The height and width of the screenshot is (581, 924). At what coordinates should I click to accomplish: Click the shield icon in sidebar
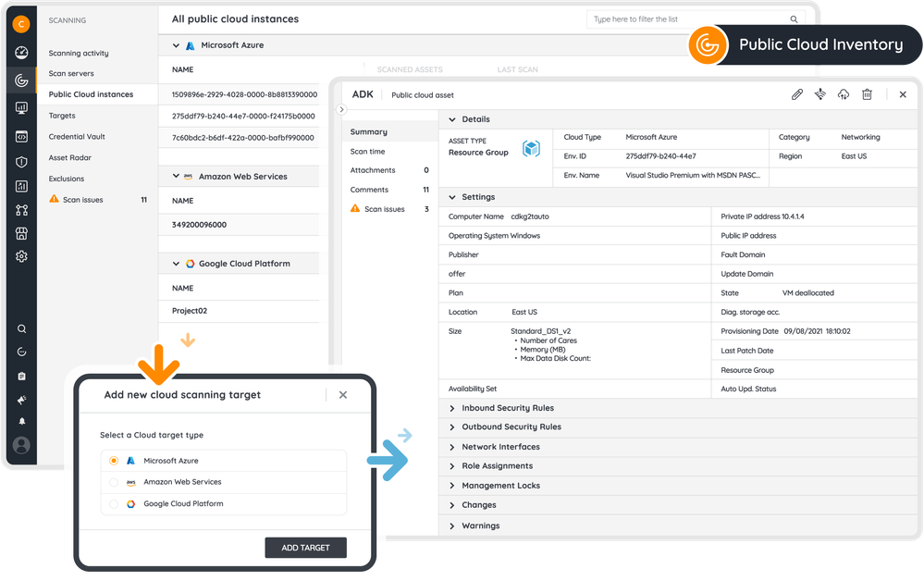pyautogui.click(x=21, y=162)
